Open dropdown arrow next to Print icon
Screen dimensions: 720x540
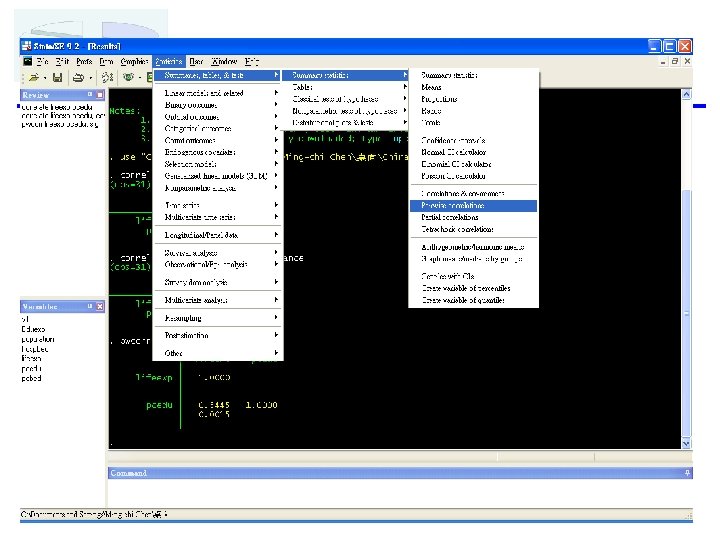tap(90, 78)
